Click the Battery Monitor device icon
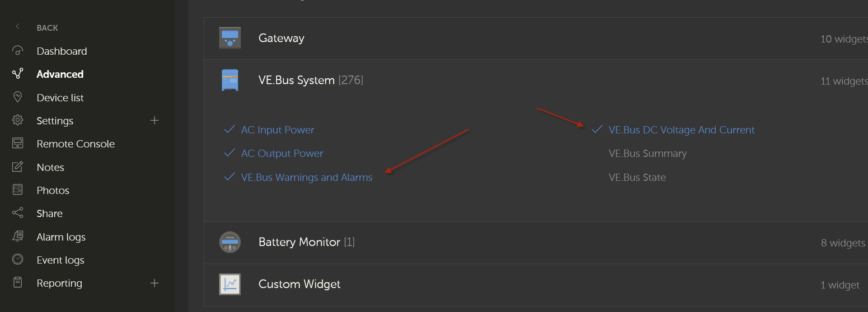This screenshot has height=312, width=868. pos(230,242)
